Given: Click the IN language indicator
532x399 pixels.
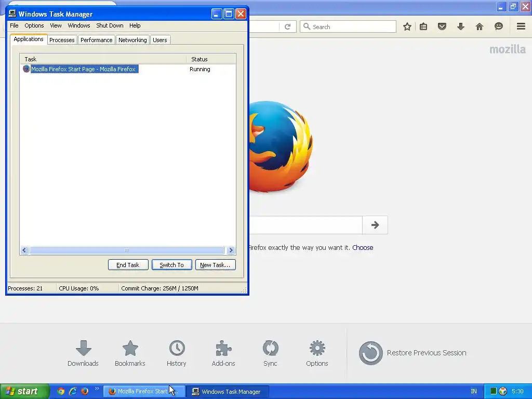Looking at the screenshot, I should pyautogui.click(x=474, y=392).
